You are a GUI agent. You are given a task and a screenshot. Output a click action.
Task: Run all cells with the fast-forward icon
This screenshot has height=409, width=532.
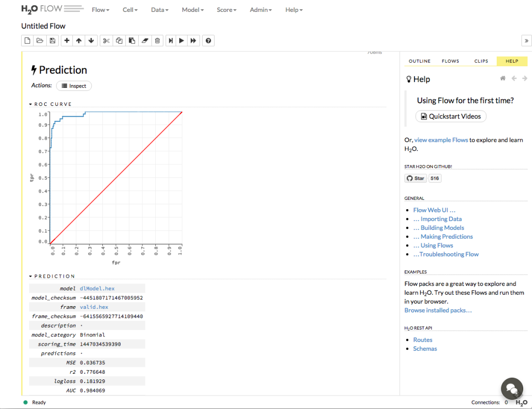[x=193, y=40]
